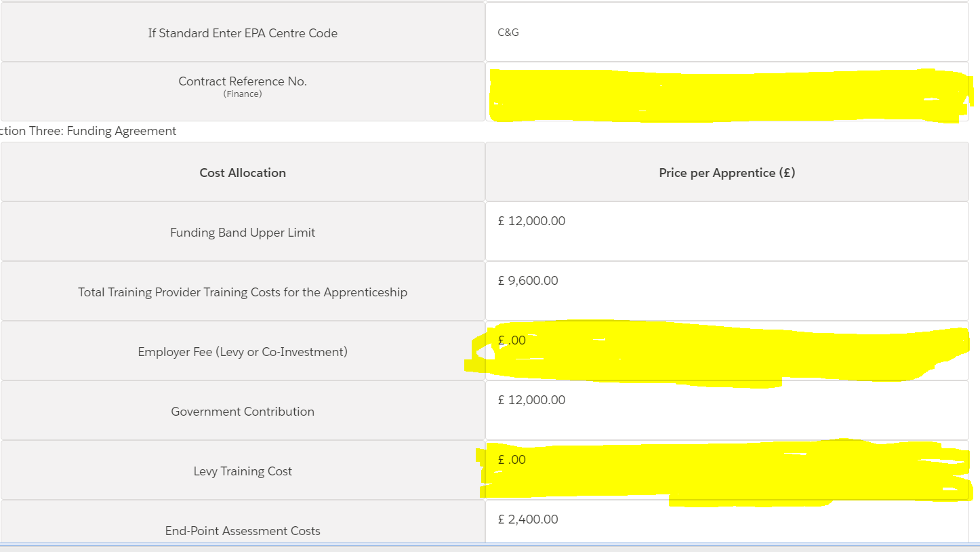Click the (Finance) subtext under Contract Reference
This screenshot has width=980, height=552.
pyautogui.click(x=243, y=94)
